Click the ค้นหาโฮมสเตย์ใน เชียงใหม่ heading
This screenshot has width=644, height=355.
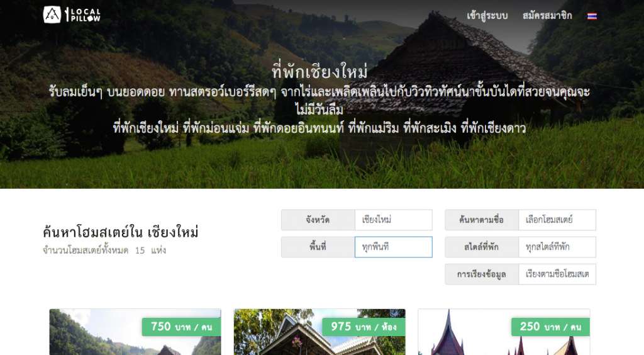click(121, 232)
